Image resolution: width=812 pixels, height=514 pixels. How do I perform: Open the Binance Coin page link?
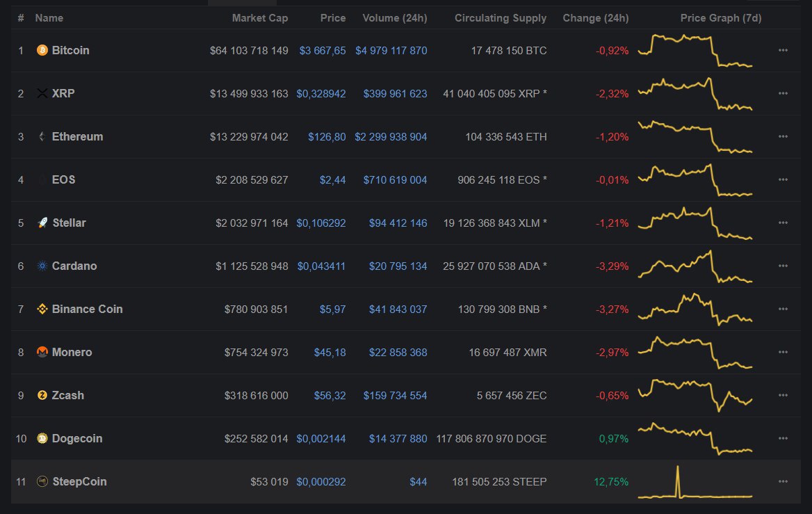[88, 309]
